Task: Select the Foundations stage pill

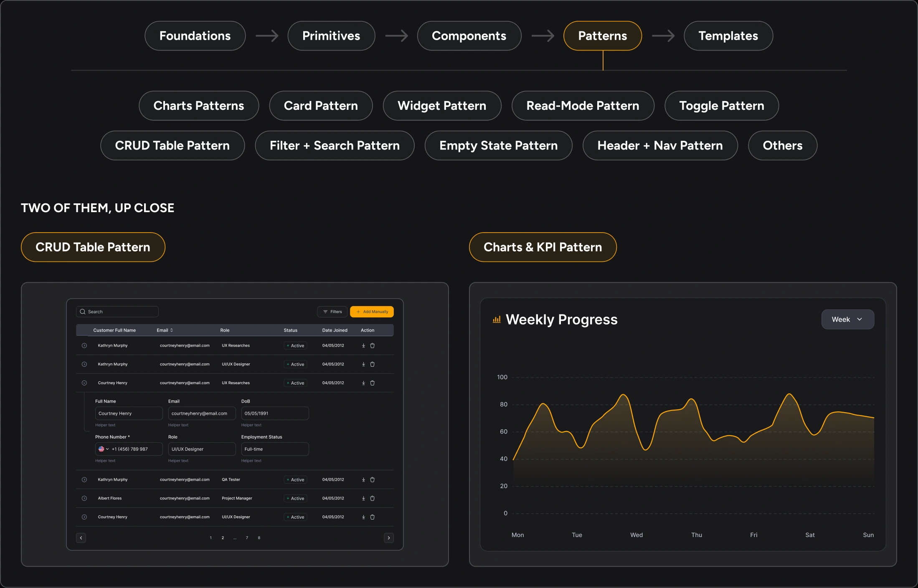Action: [x=195, y=36]
